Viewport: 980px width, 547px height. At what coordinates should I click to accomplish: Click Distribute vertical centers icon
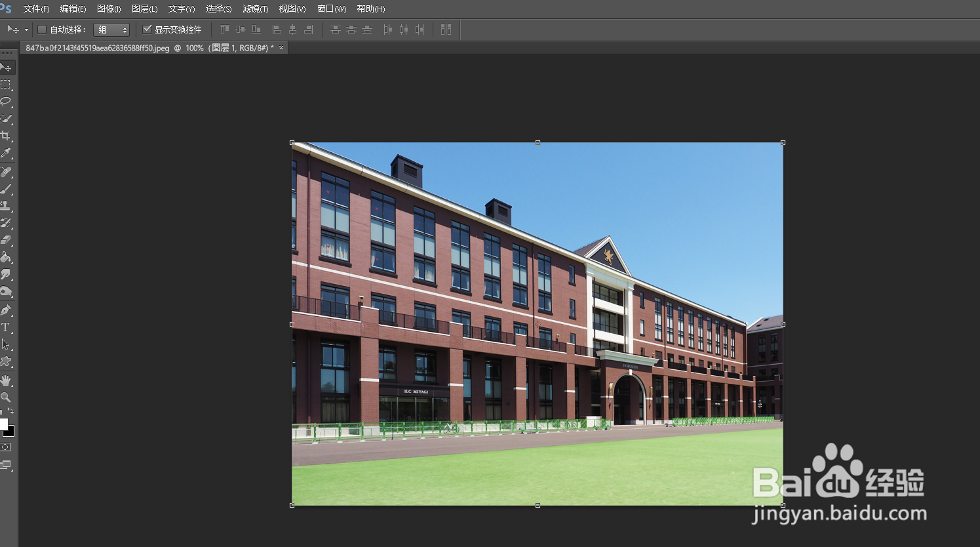click(351, 30)
